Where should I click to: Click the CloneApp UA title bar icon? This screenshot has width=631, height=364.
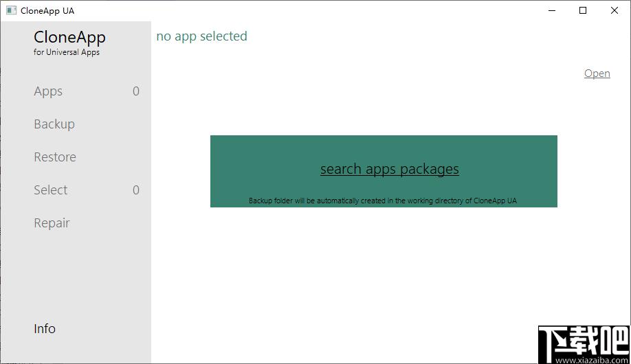point(11,10)
